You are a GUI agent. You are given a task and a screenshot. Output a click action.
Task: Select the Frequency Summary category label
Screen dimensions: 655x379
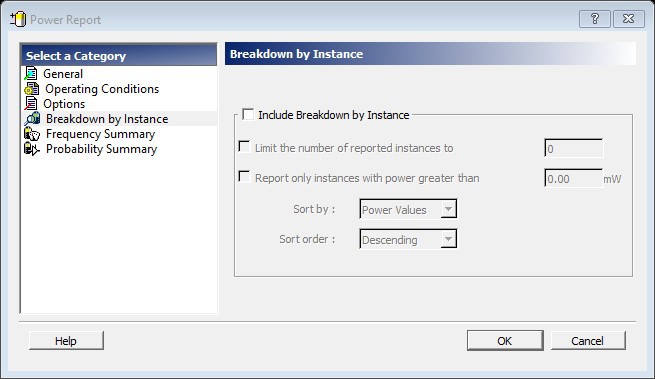tap(100, 134)
